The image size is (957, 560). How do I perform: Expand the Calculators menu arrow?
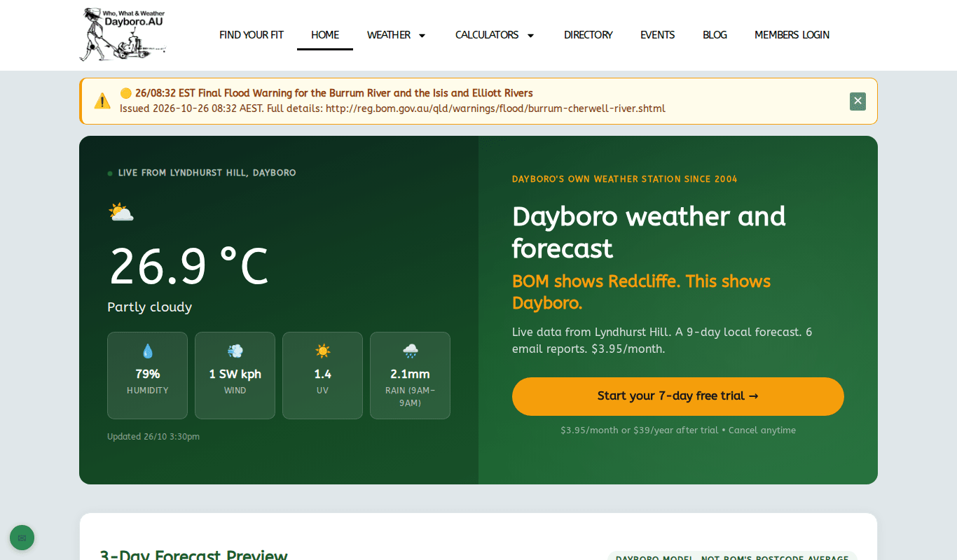click(x=530, y=35)
